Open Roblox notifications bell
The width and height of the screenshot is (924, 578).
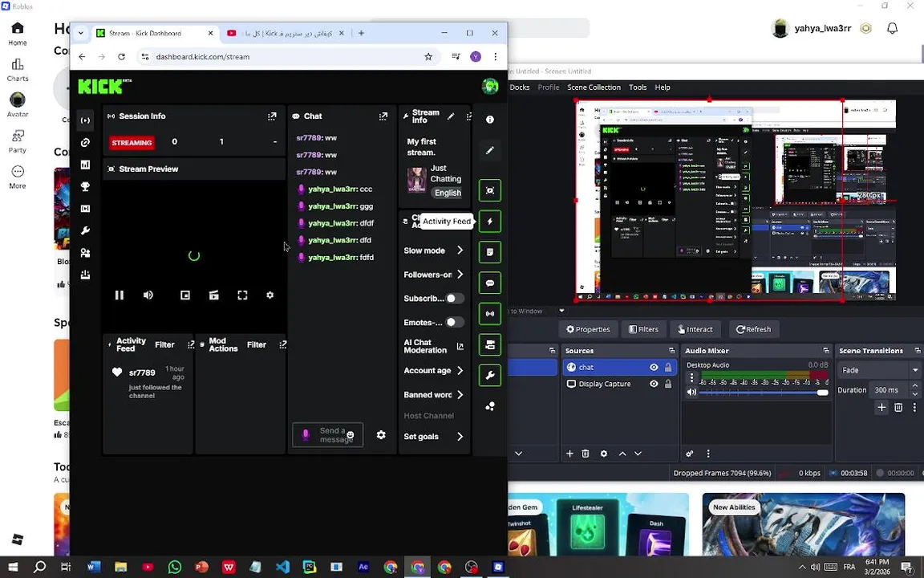[892, 28]
